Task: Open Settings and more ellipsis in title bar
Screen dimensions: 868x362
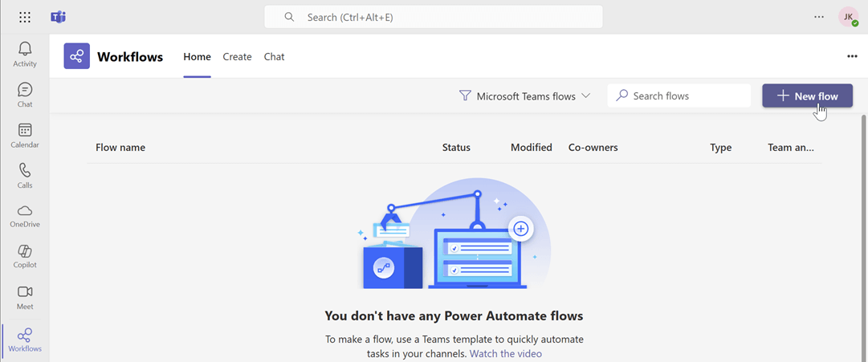Action: pyautogui.click(x=819, y=17)
